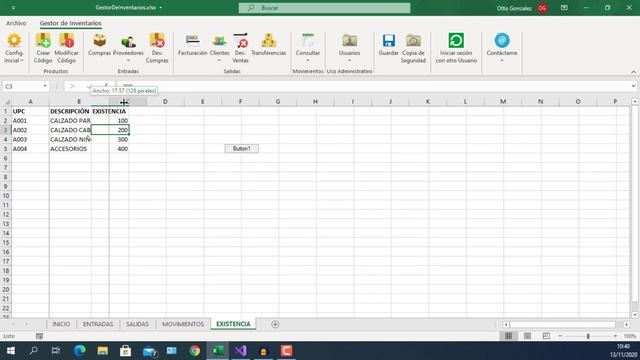Click zoom in plus button
The height and width of the screenshot is (360, 640).
(615, 336)
